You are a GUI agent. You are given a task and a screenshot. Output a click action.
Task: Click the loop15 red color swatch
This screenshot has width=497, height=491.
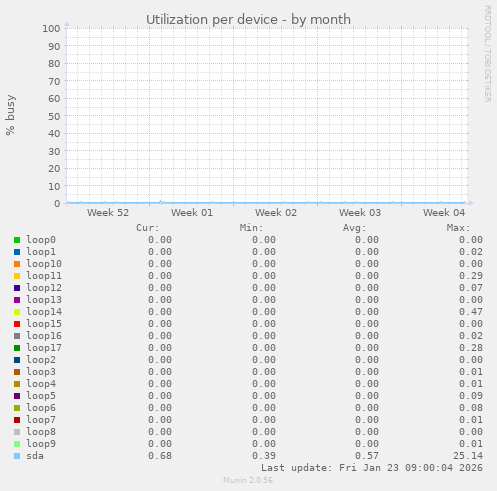click(17, 324)
